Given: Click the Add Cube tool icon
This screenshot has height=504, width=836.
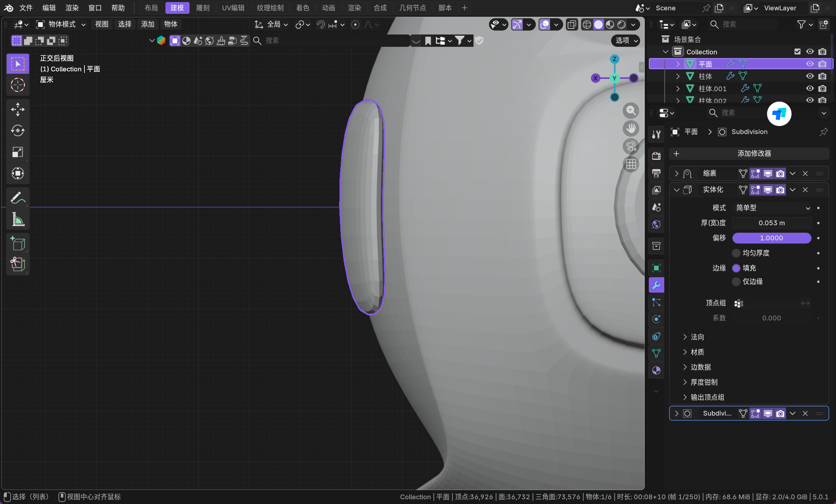Looking at the screenshot, I should pyautogui.click(x=17, y=243).
